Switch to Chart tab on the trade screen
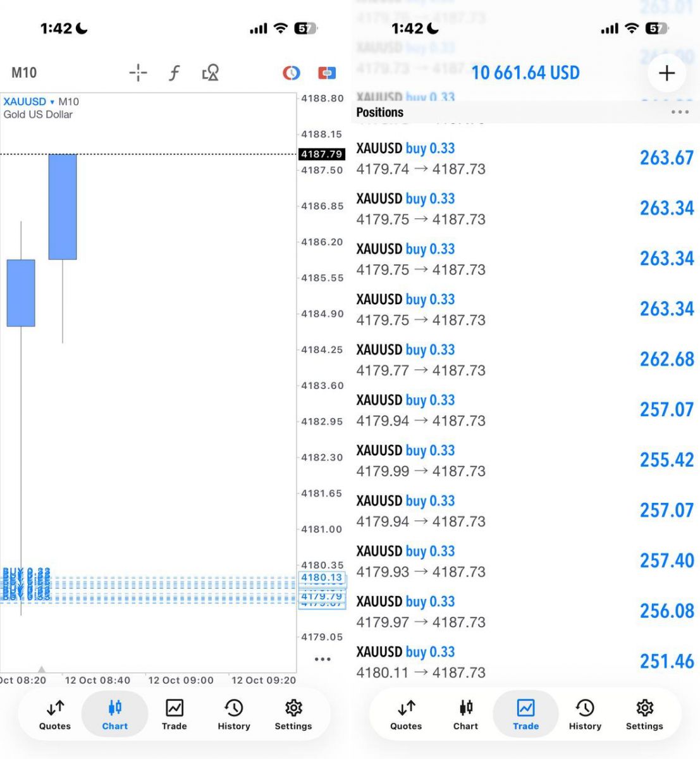Screen dimensions: 700x759 tap(465, 715)
